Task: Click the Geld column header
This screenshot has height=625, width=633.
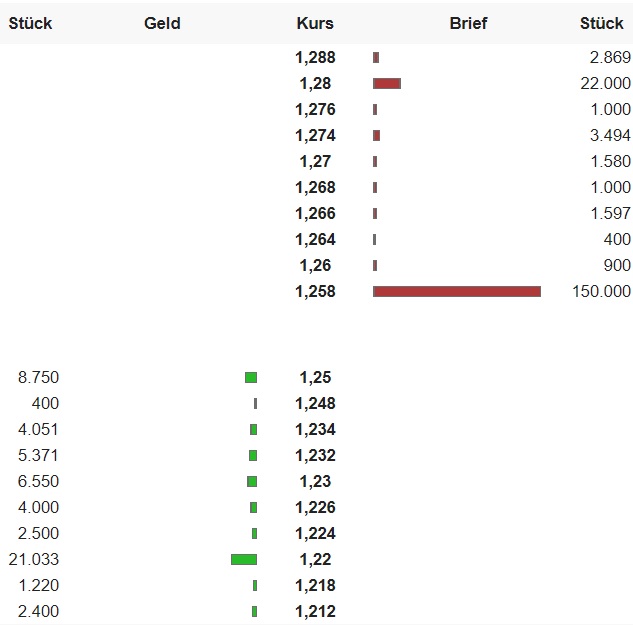Action: click(x=162, y=23)
